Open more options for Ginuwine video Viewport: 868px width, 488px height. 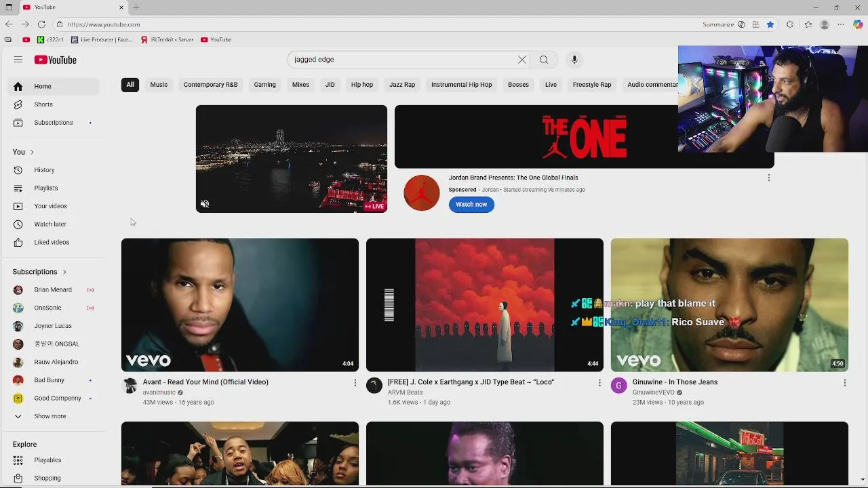844,383
